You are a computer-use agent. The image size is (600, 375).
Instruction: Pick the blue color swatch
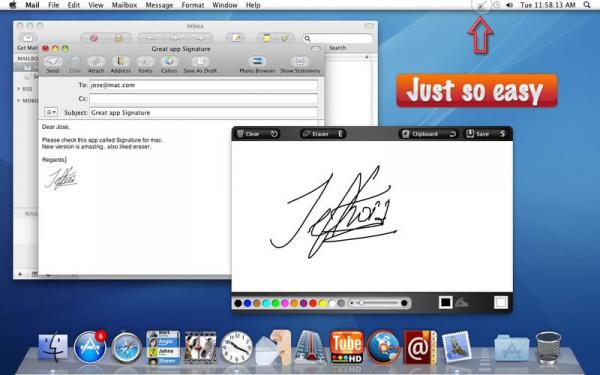pyautogui.click(x=248, y=303)
